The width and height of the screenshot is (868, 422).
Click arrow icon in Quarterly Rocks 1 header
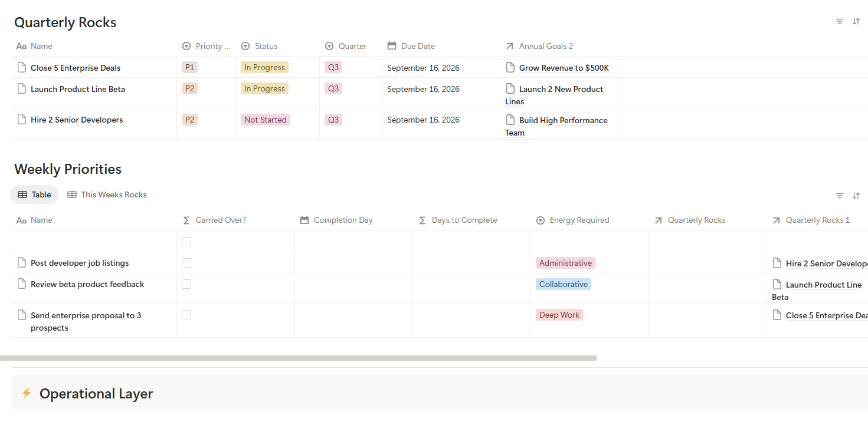(777, 220)
